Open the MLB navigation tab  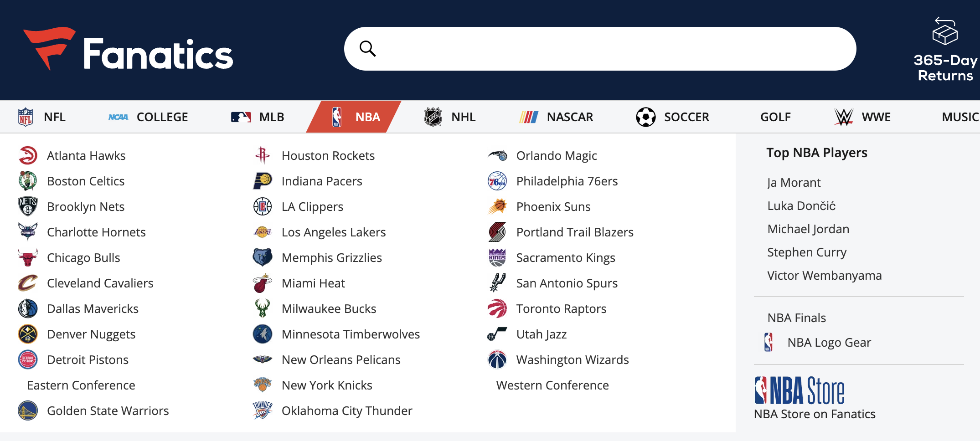point(258,117)
